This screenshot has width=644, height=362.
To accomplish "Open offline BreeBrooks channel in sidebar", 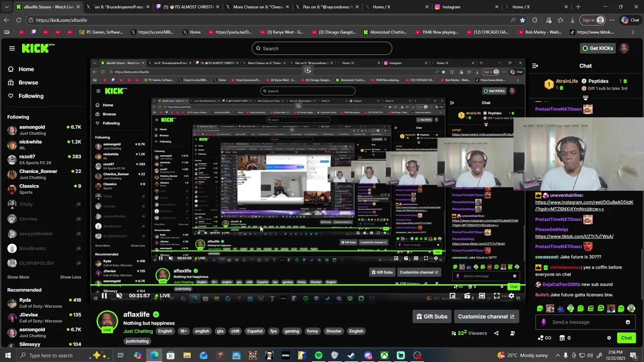I will point(44,248).
